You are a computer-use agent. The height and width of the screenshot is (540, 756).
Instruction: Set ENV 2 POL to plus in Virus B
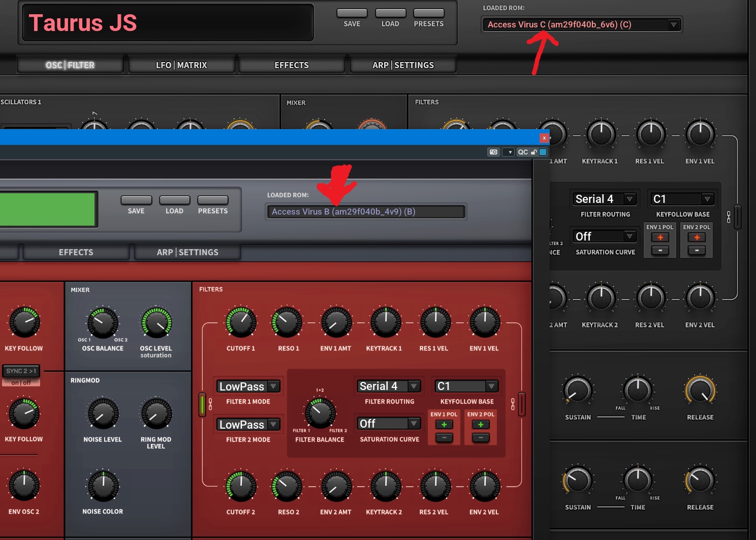pos(481,425)
